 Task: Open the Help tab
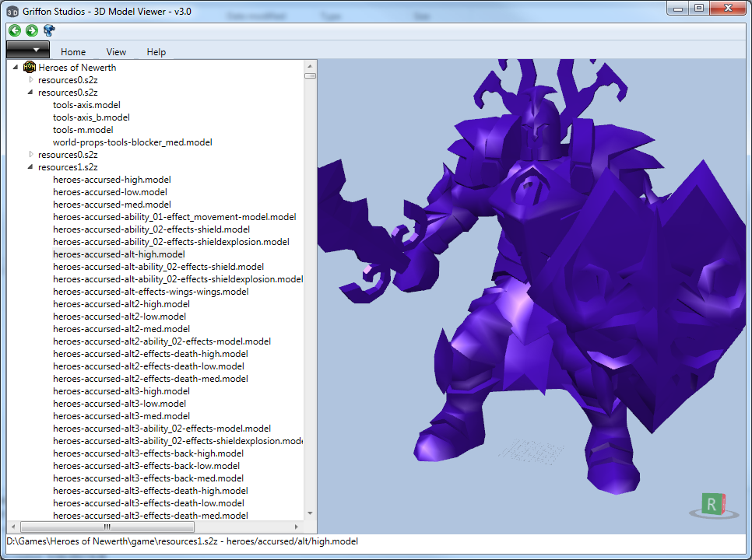click(x=156, y=52)
